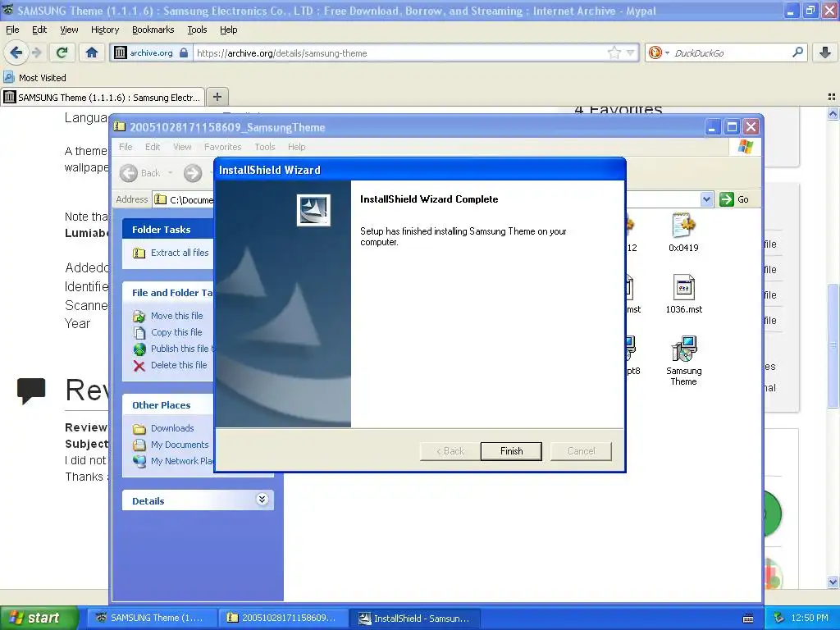Click Explorer Forward arrow button
This screenshot has width=840, height=630.
pyautogui.click(x=193, y=173)
